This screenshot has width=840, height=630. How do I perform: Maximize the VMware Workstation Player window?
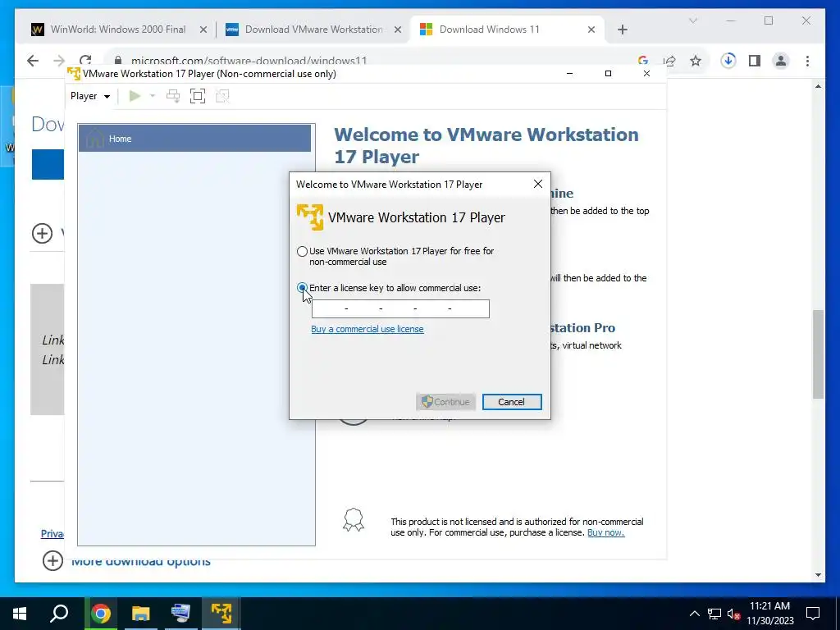(608, 73)
